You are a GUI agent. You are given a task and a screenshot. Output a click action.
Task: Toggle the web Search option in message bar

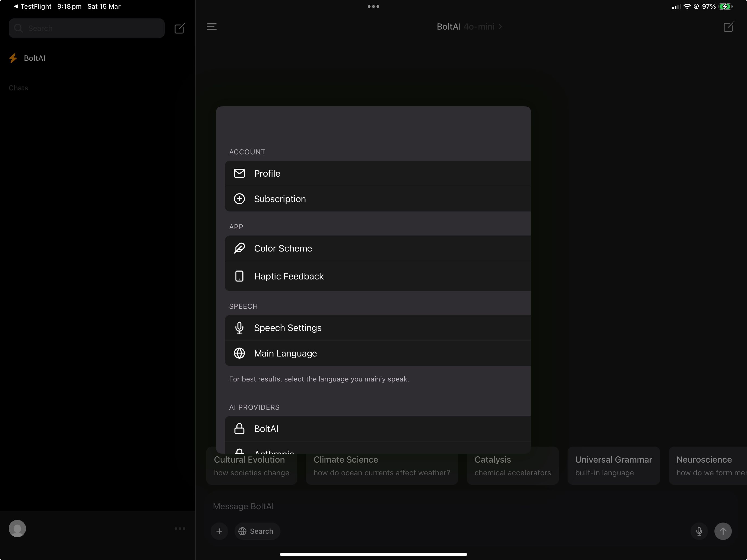(x=257, y=531)
